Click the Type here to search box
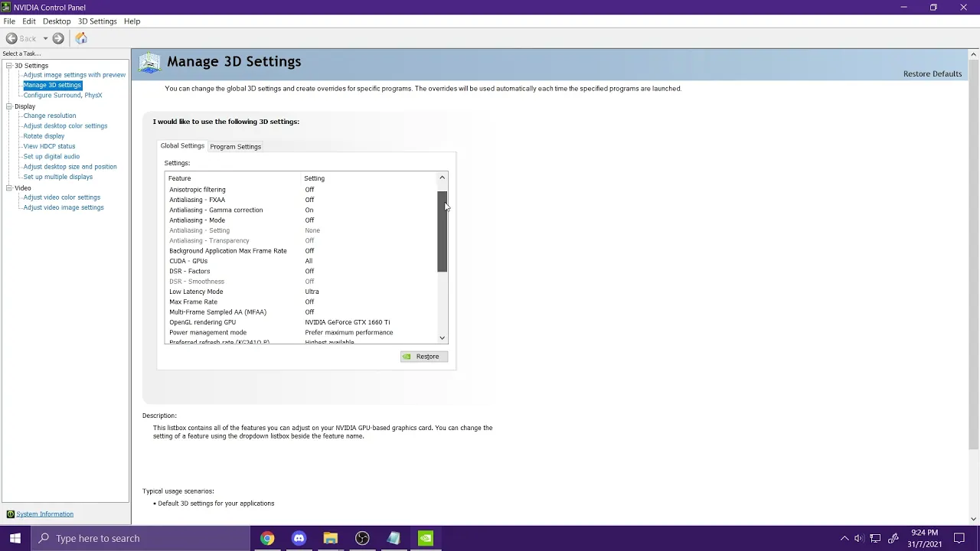The image size is (980, 551). 142,538
